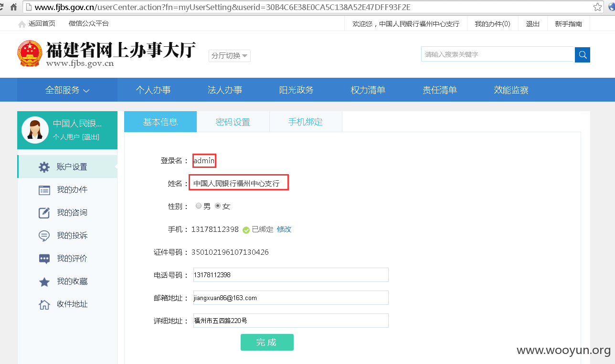This screenshot has height=364, width=615.
Task: Select 账户设置 in sidebar
Action: 72,167
